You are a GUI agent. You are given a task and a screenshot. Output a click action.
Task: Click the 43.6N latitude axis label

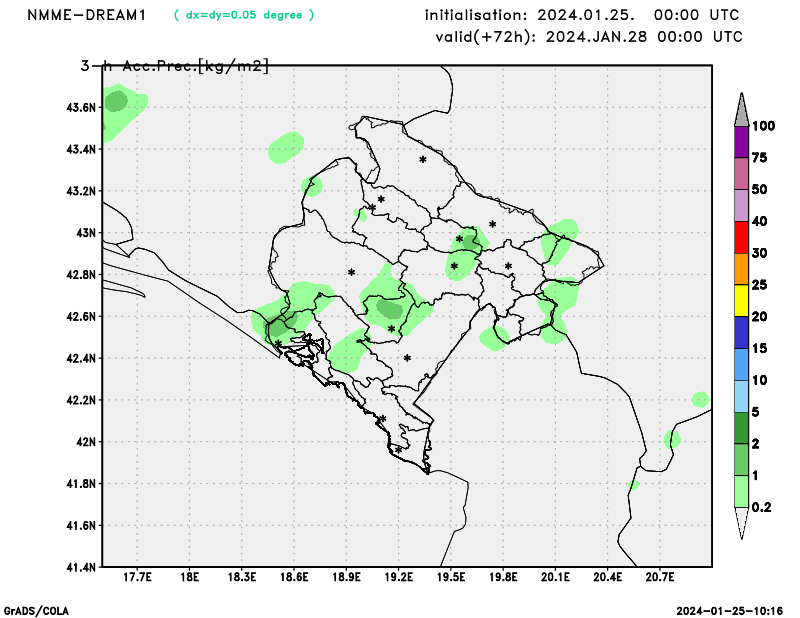tap(81, 108)
